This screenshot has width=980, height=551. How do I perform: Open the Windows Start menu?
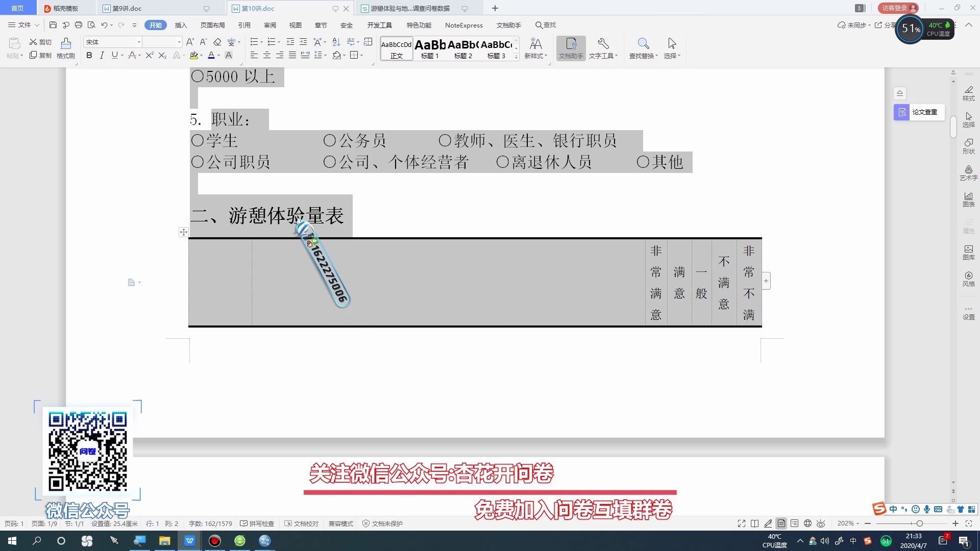pyautogui.click(x=12, y=541)
